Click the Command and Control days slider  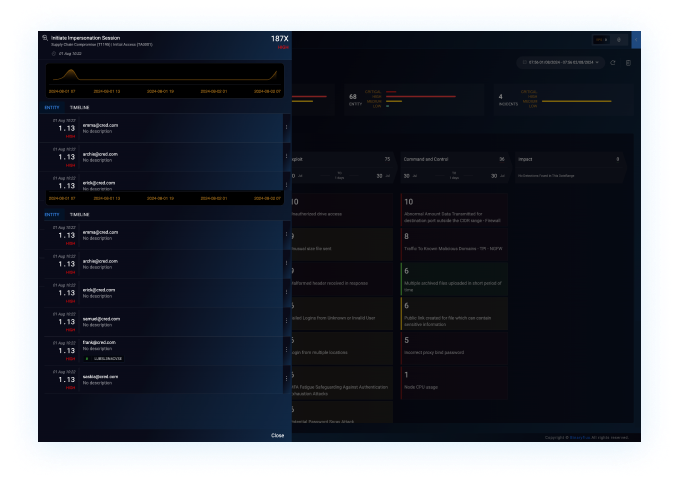click(x=454, y=174)
